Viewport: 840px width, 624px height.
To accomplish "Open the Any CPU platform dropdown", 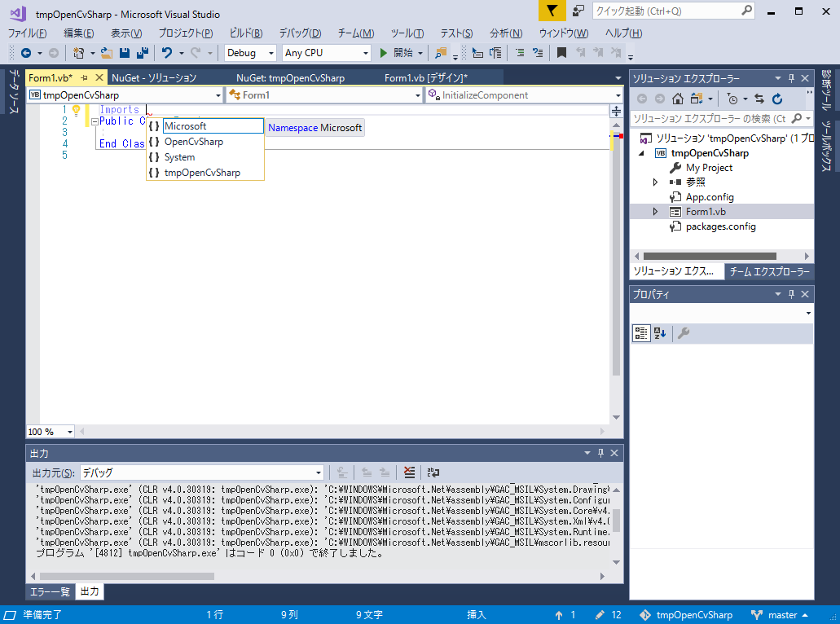I will pos(326,52).
